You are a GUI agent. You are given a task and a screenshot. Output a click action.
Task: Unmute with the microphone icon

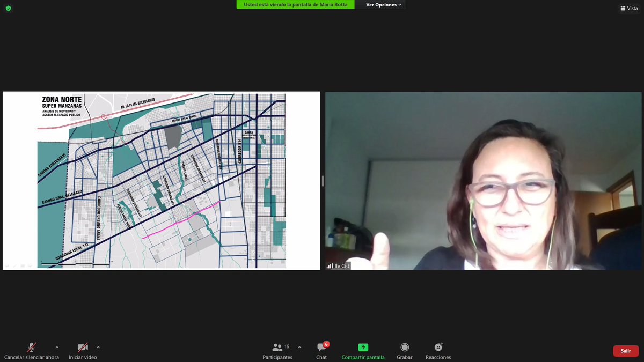(32, 348)
